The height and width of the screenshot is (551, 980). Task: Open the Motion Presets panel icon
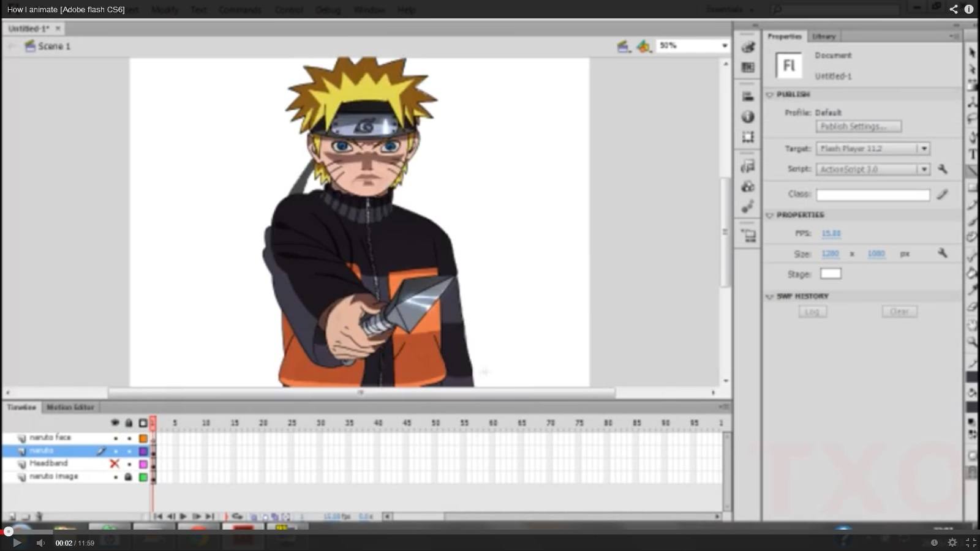pyautogui.click(x=748, y=207)
